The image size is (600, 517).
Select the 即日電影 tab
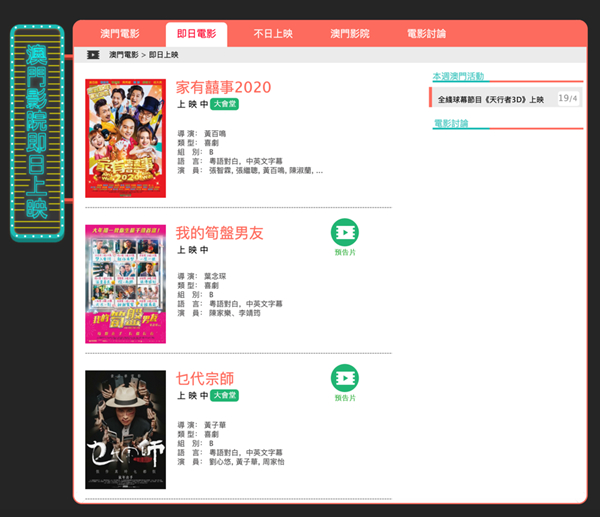pos(196,34)
